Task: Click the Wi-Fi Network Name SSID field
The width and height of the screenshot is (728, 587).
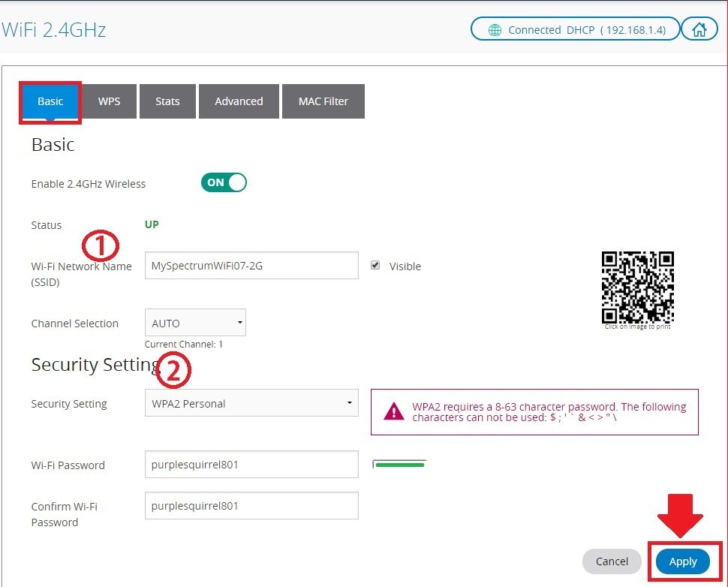Action: 251,266
